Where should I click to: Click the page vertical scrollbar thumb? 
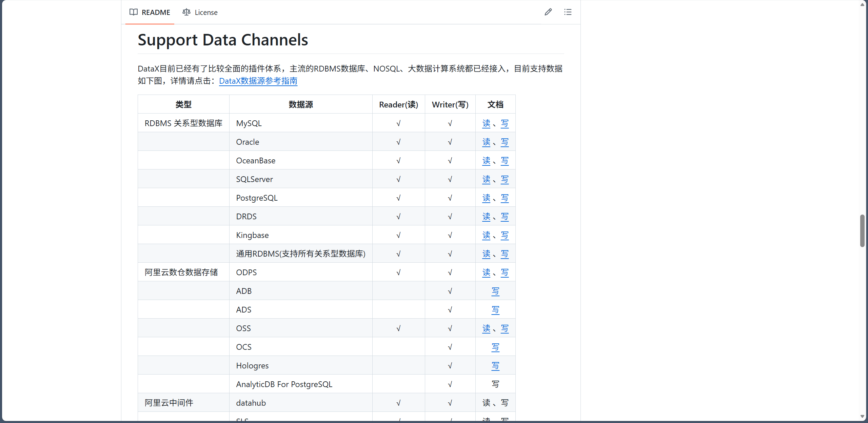pos(862,231)
